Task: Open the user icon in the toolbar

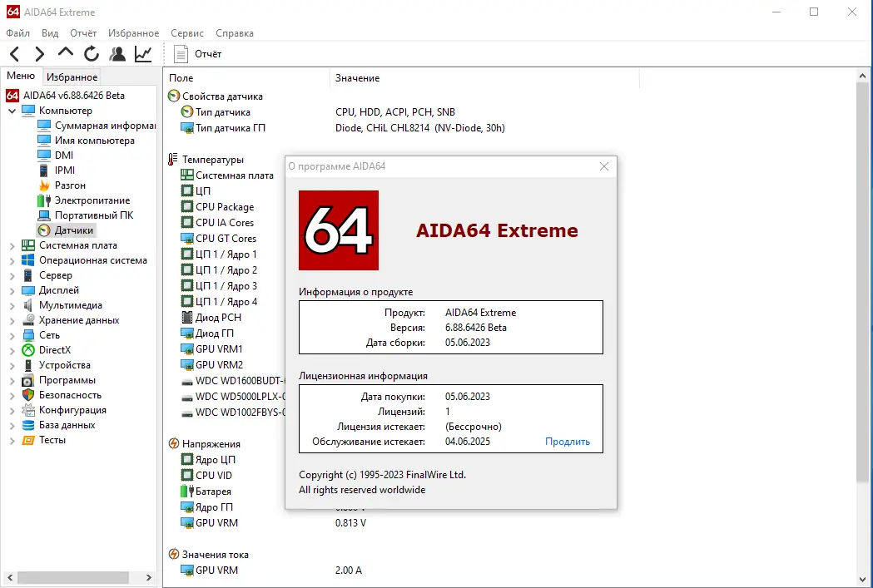Action: [117, 54]
